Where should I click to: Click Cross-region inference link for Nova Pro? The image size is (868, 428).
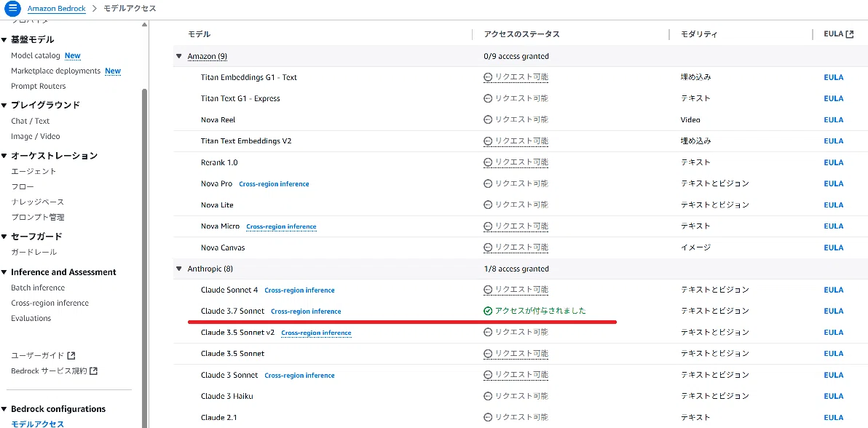coord(274,184)
